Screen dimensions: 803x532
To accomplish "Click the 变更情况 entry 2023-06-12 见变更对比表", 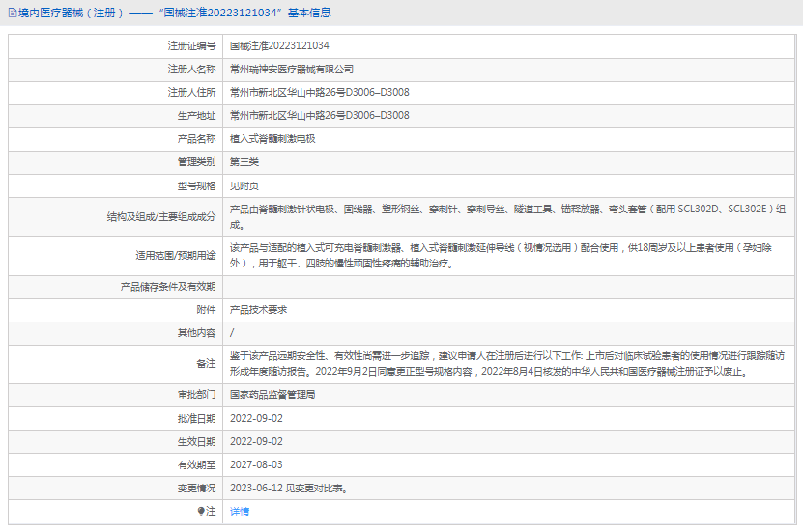I will pyautogui.click(x=289, y=488).
